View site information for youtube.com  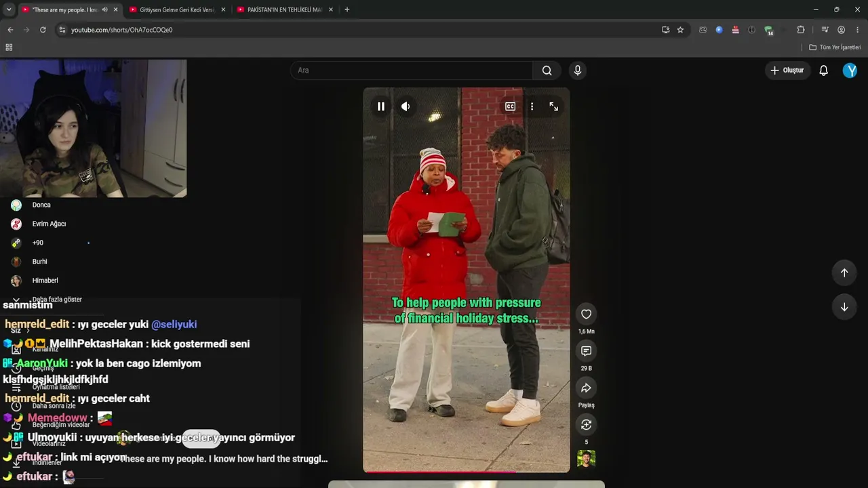[x=62, y=30]
